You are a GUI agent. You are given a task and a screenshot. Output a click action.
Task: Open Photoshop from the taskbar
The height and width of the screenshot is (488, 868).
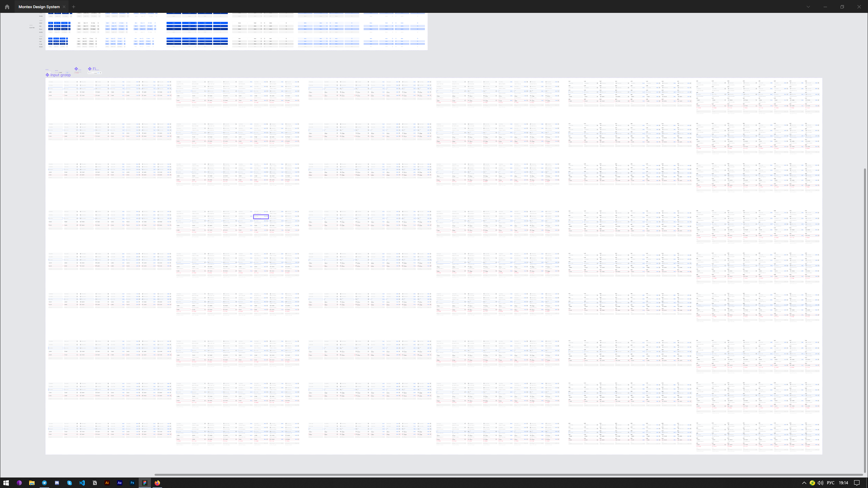132,483
